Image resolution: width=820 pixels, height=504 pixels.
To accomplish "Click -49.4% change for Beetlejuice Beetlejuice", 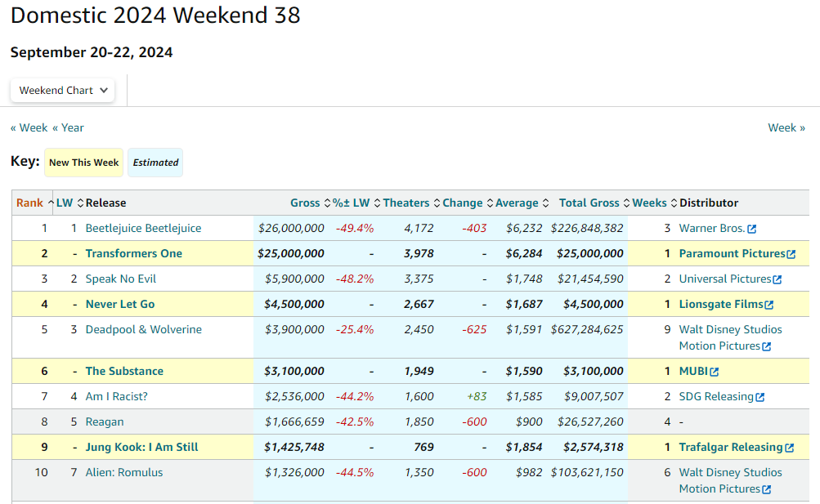I will (355, 228).
